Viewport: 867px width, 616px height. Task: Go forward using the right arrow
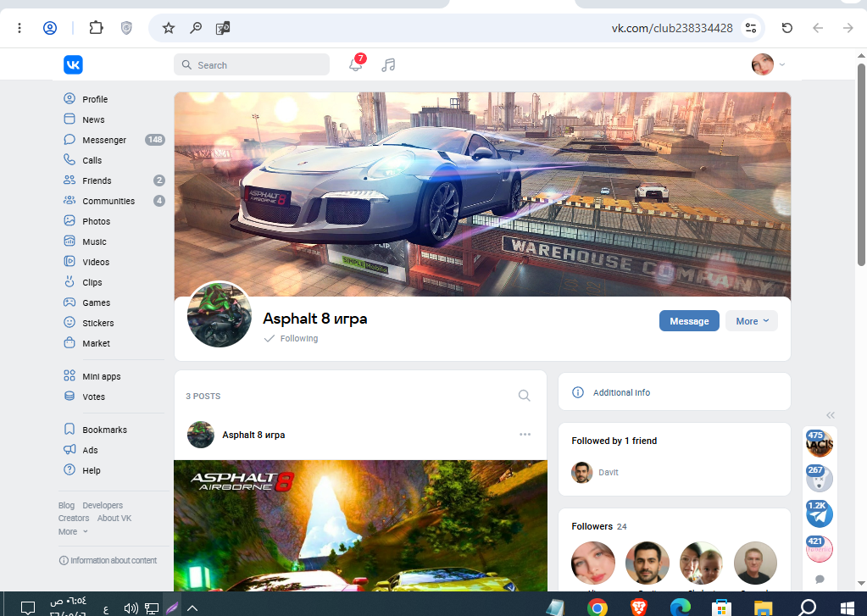click(848, 28)
